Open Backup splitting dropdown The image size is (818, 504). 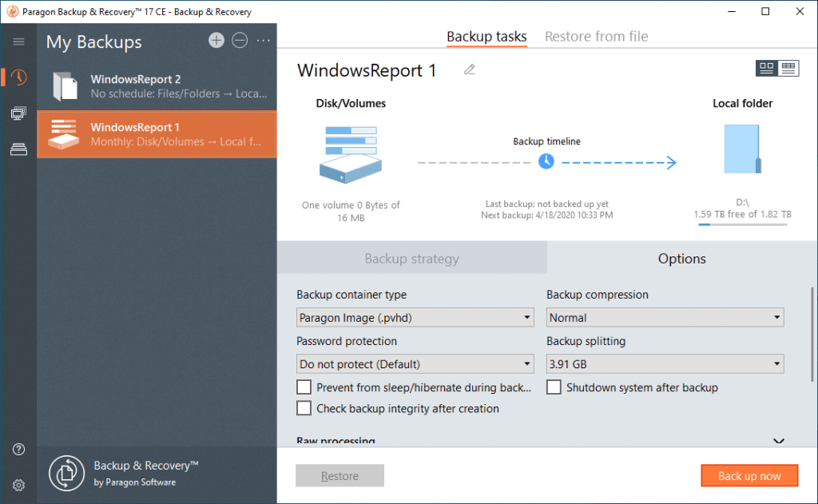click(x=665, y=363)
